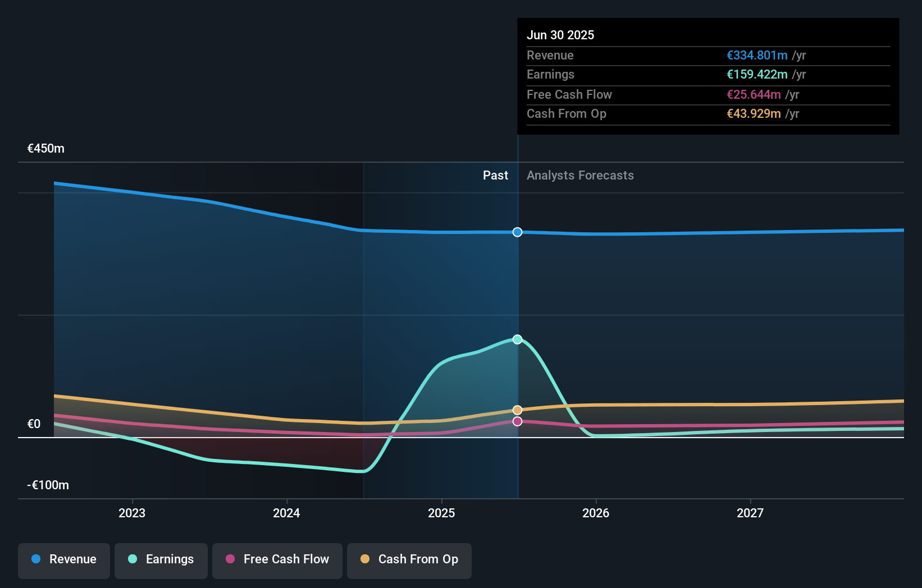This screenshot has width=922, height=588.
Task: Toggle the Earnings series visibility
Action: (161, 559)
